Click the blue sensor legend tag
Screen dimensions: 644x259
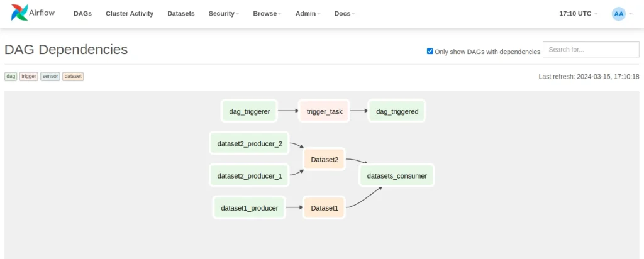tap(50, 76)
